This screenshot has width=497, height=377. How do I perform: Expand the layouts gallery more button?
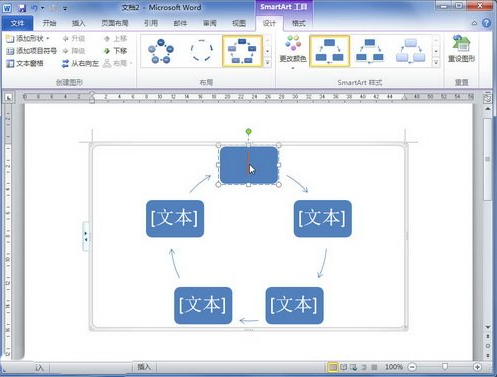[x=267, y=63]
